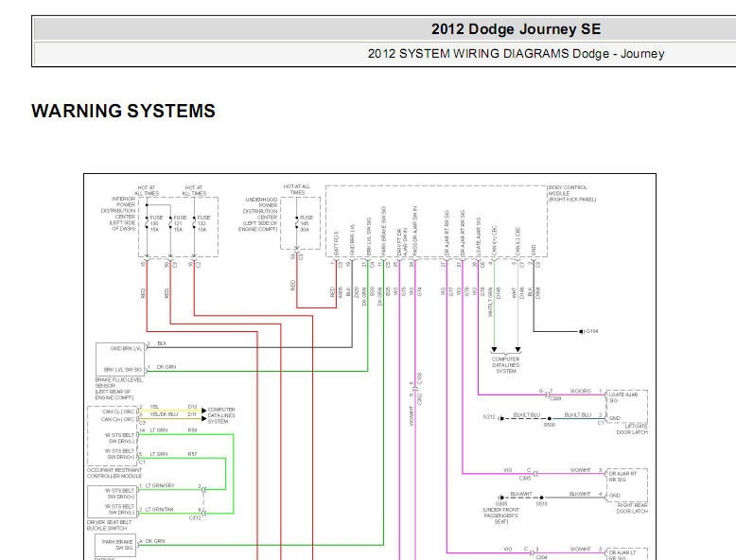Image resolution: width=736 pixels, height=560 pixels.
Task: Click the 'R57' circuit label
Action: [x=192, y=454]
